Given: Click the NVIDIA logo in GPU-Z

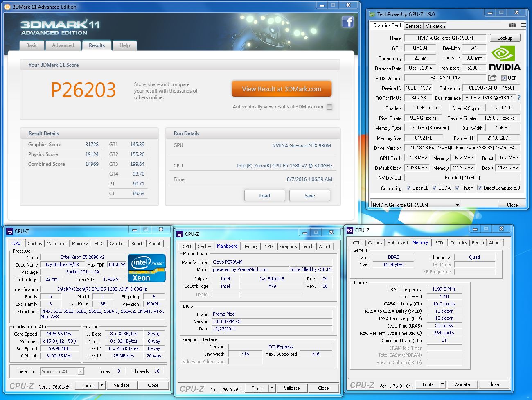Looking at the screenshot, I should [x=505, y=59].
